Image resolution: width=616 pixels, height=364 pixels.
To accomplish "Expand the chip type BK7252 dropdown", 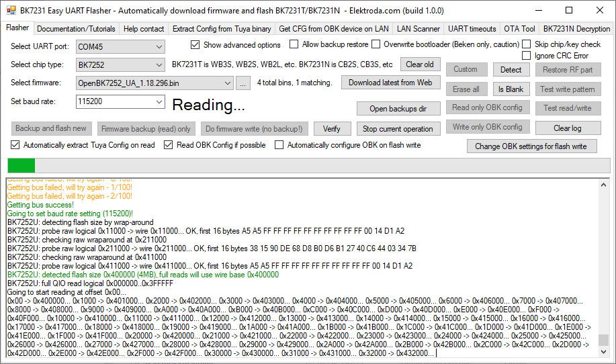I will [x=159, y=64].
